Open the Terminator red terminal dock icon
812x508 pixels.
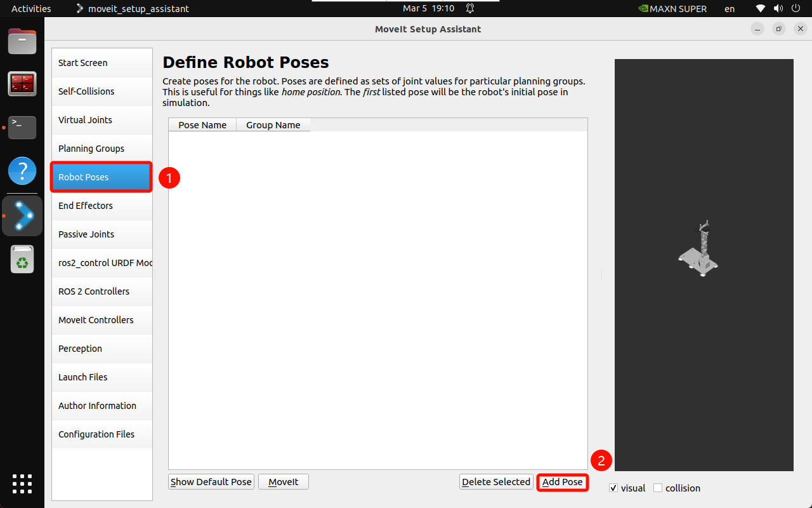pos(22,84)
